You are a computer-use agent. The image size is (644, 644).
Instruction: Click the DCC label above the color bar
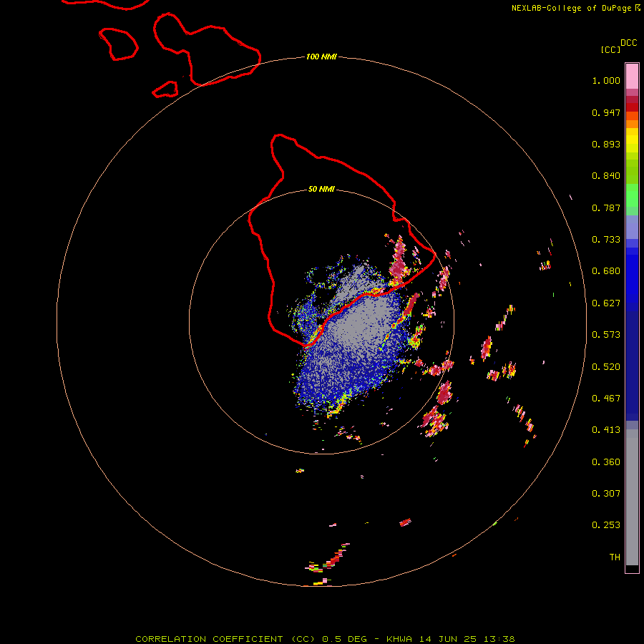point(628,43)
